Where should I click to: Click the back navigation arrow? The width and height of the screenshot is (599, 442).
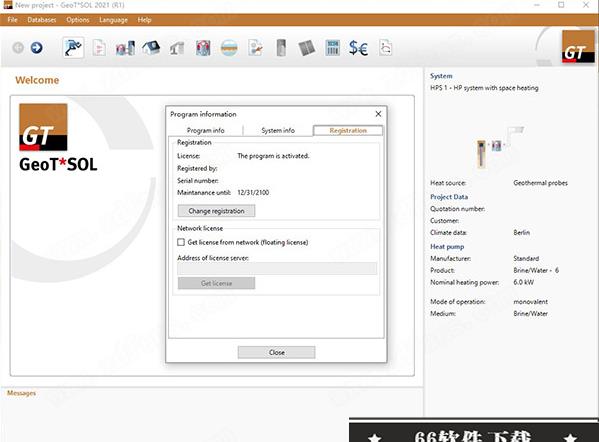pos(18,48)
